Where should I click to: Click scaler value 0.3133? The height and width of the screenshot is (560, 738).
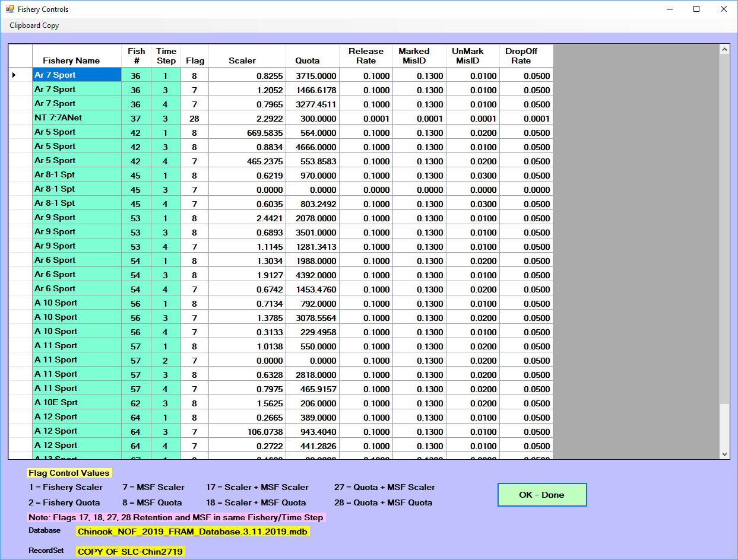click(247, 332)
